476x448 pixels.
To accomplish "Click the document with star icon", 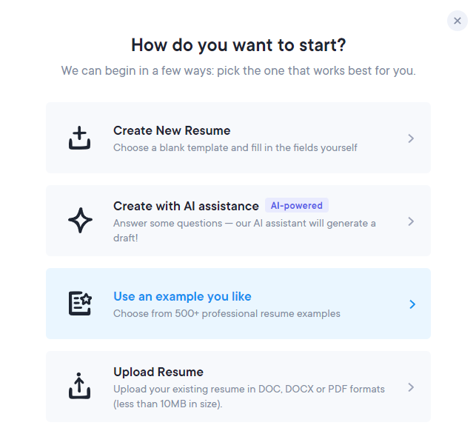I will point(80,304).
